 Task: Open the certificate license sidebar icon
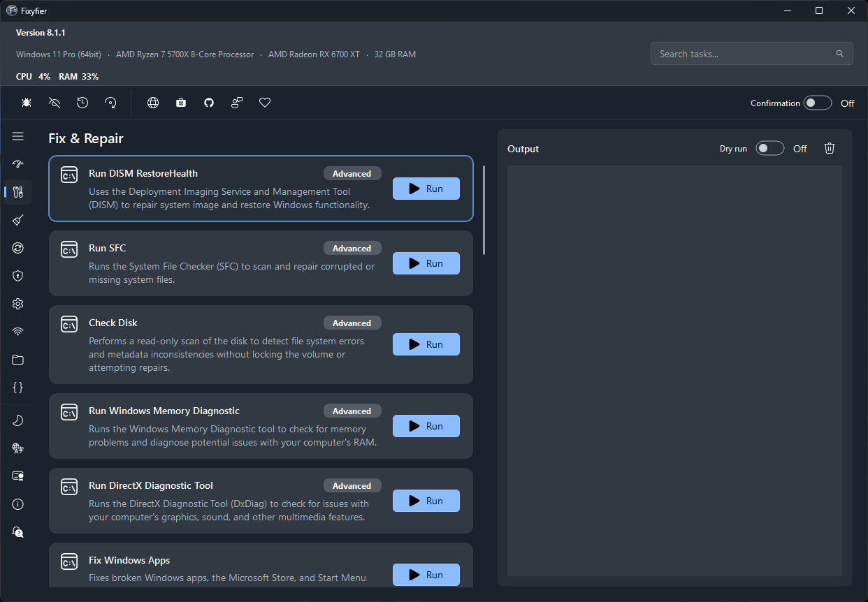point(18,476)
